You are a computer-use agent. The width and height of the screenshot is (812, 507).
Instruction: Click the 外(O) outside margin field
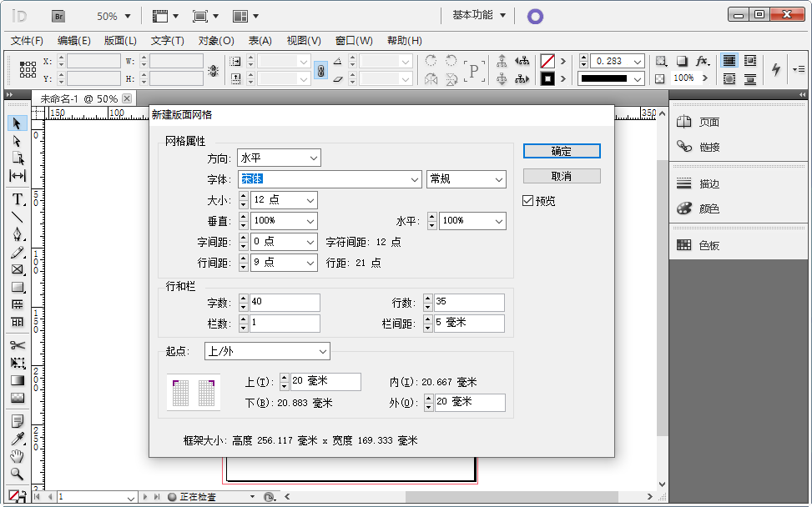(470, 403)
